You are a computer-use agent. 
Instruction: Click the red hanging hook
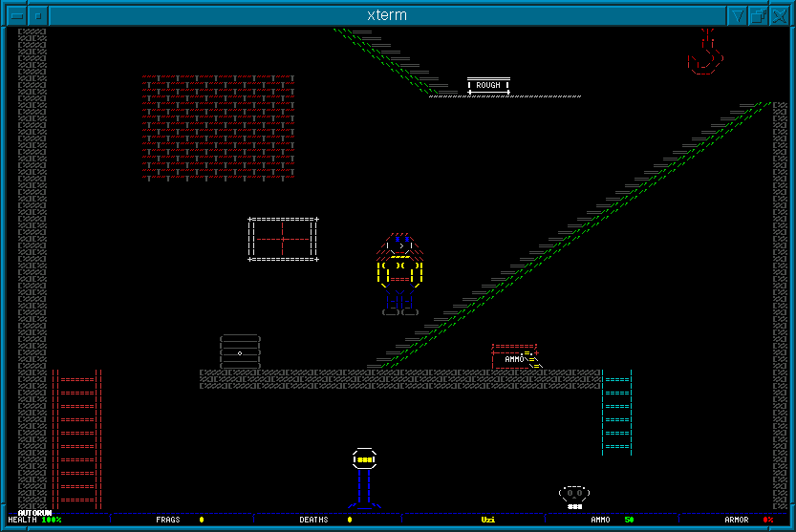pos(705,52)
